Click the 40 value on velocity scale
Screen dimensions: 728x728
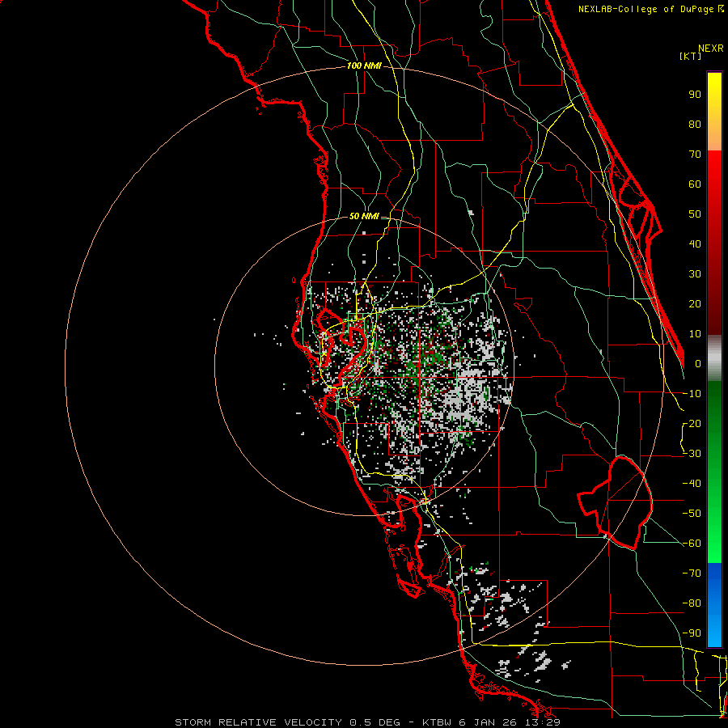695,244
